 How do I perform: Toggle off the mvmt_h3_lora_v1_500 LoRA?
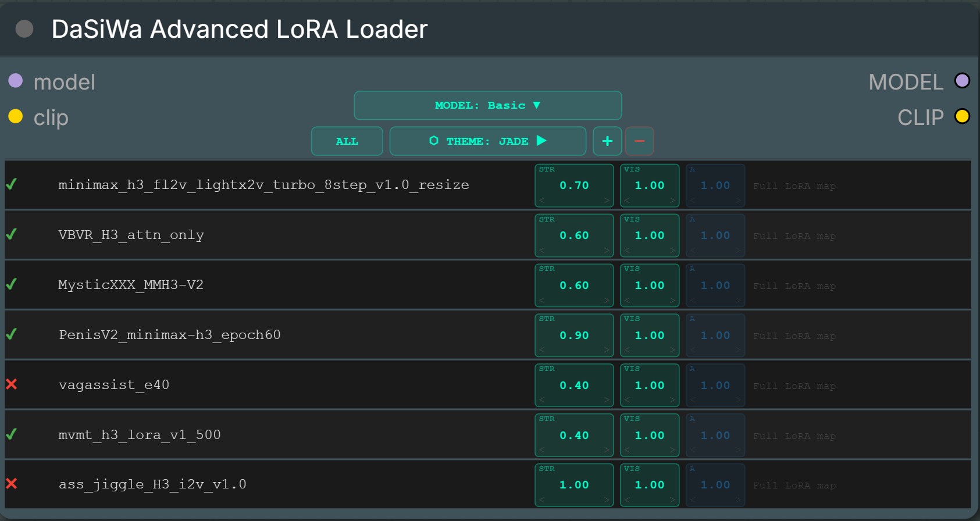coord(11,434)
